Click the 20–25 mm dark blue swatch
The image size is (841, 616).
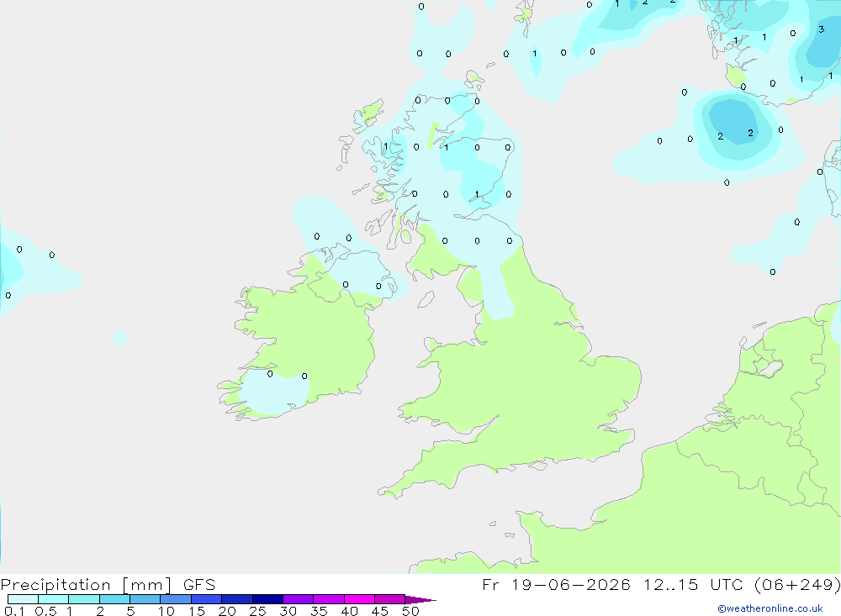(x=237, y=599)
